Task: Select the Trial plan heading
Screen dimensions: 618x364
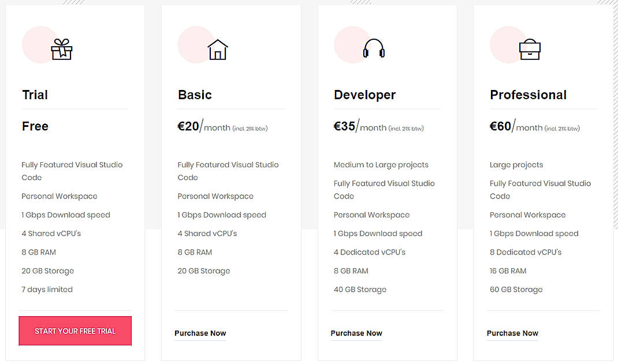Action: coord(35,95)
